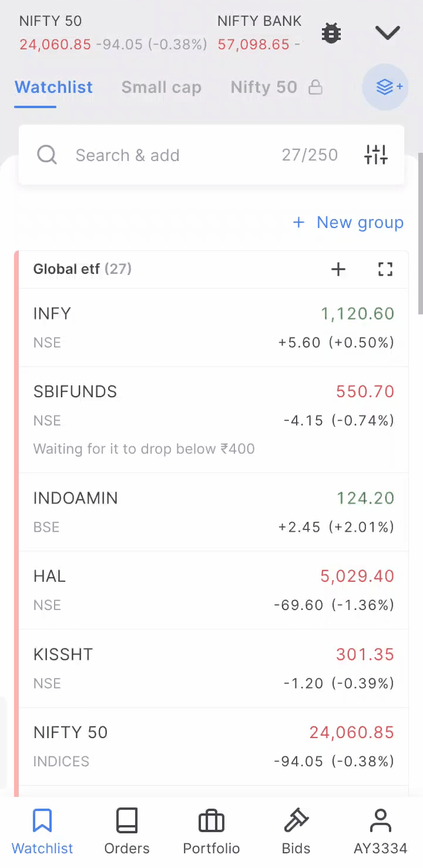This screenshot has height=868, width=423.
Task: Select SBIFUNDS with price note
Action: click(x=214, y=420)
